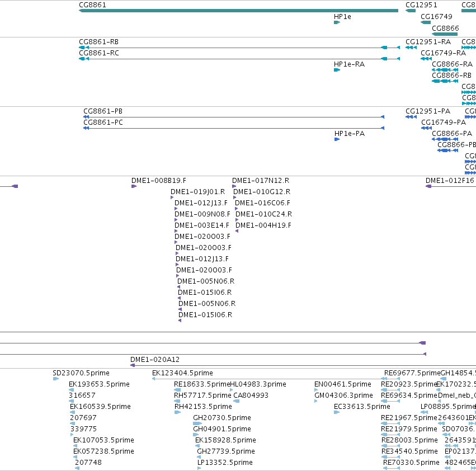Click the EK123404.5prime EST label
Screen dimensions: 476x471
[x=182, y=373]
